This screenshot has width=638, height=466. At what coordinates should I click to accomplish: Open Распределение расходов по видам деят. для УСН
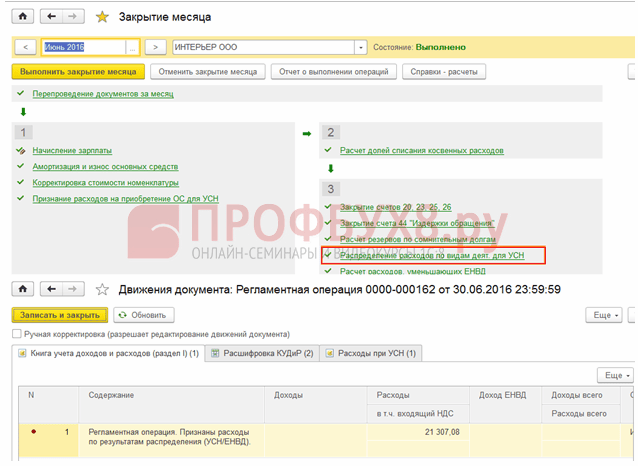pyautogui.click(x=432, y=256)
